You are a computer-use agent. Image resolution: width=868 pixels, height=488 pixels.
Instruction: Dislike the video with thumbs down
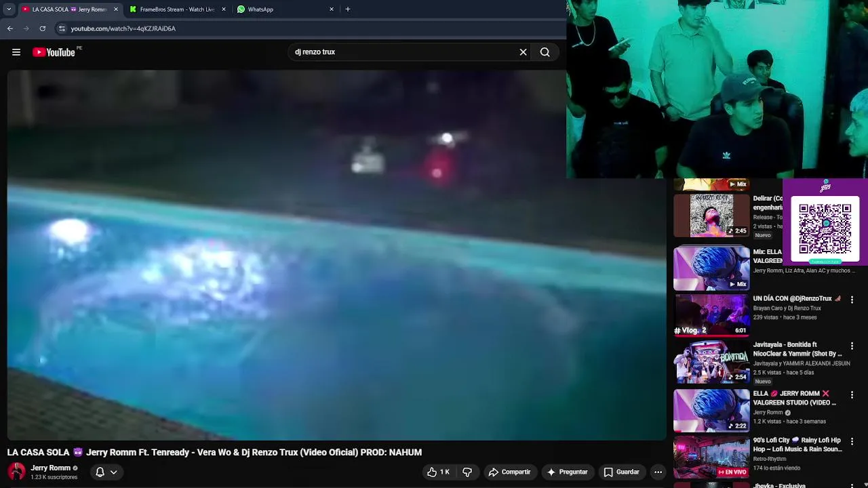pyautogui.click(x=467, y=472)
